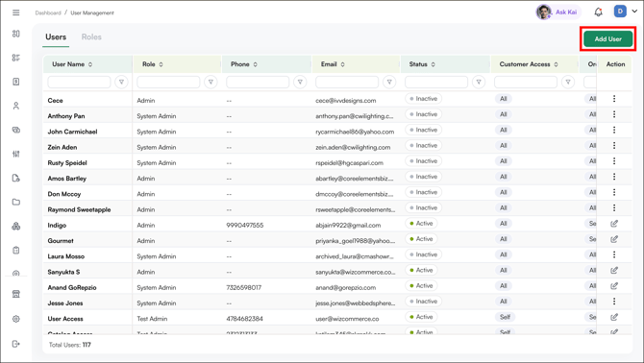The width and height of the screenshot is (644, 363).
Task: Sort by Status column
Action: coord(433,64)
